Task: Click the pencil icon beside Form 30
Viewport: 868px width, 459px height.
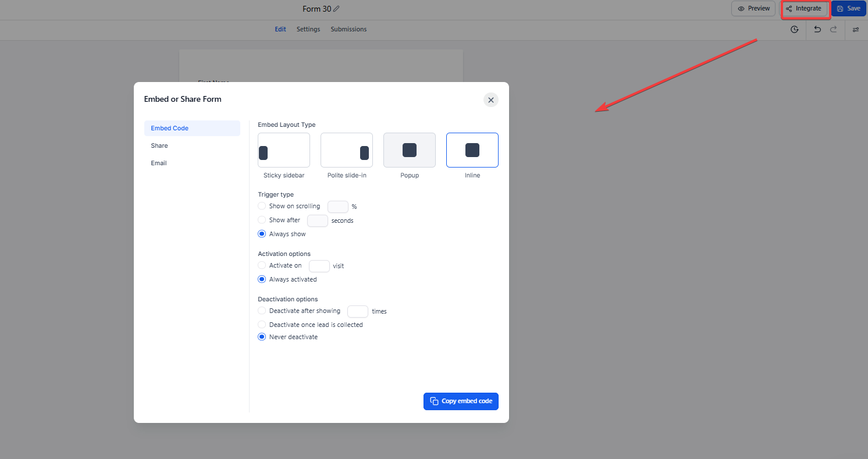Action: pyautogui.click(x=336, y=9)
